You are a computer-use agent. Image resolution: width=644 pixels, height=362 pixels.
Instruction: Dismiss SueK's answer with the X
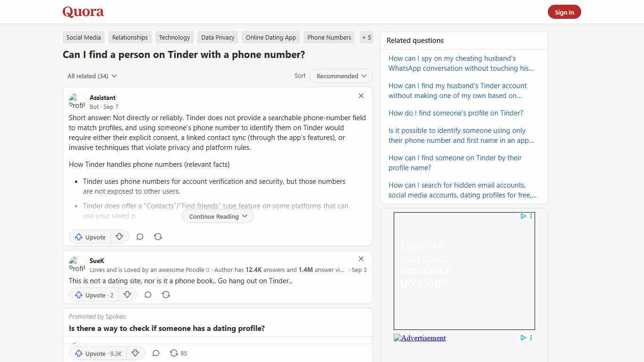click(x=361, y=259)
